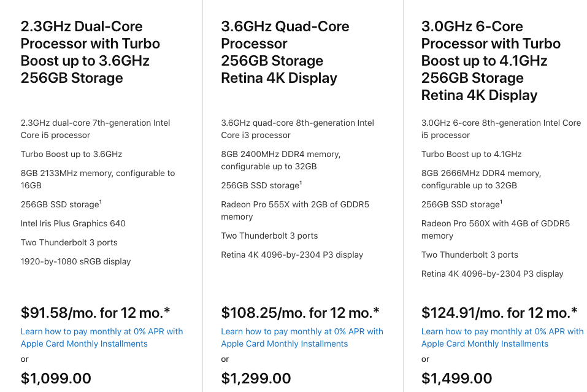Click the Turbo Boost up to 4.1GHz spec line
The width and height of the screenshot is (587, 392).
click(471, 154)
